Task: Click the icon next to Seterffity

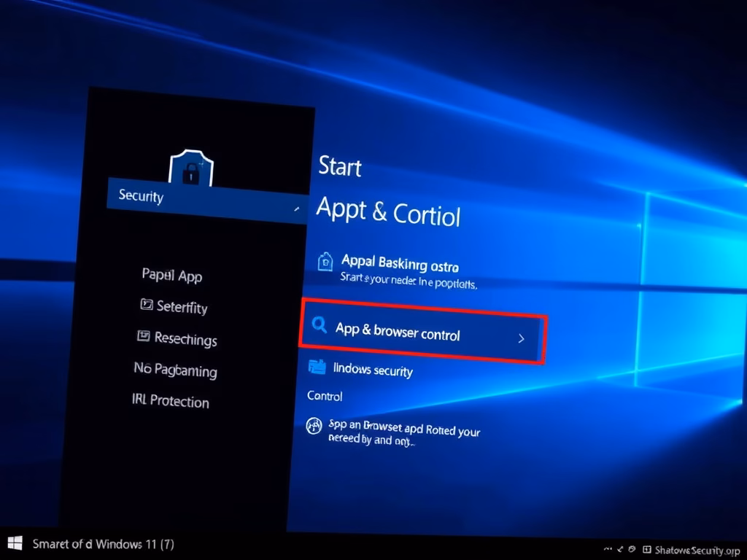Action: click(x=146, y=304)
